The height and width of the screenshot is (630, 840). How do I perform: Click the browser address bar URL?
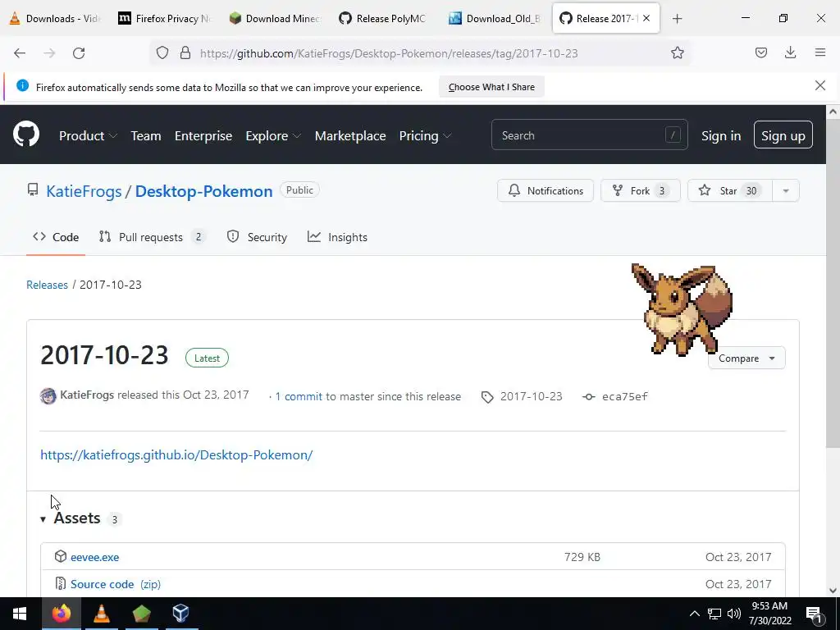pos(389,53)
